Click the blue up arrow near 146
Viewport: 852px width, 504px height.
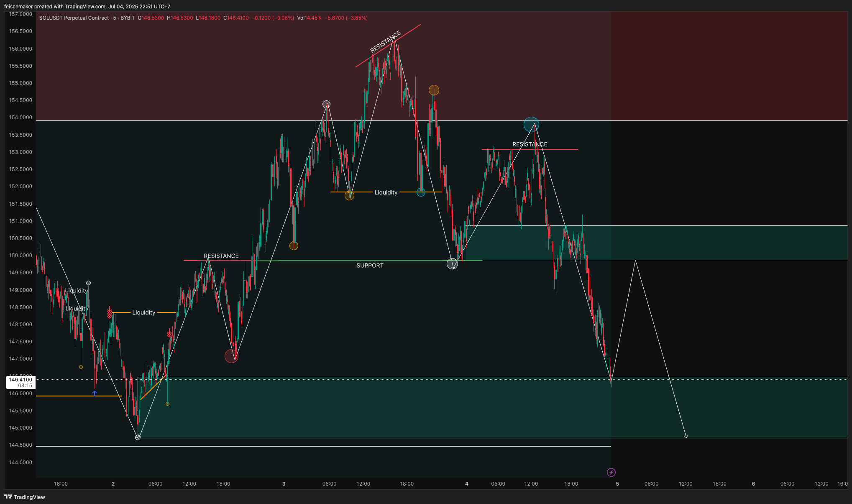(x=95, y=393)
